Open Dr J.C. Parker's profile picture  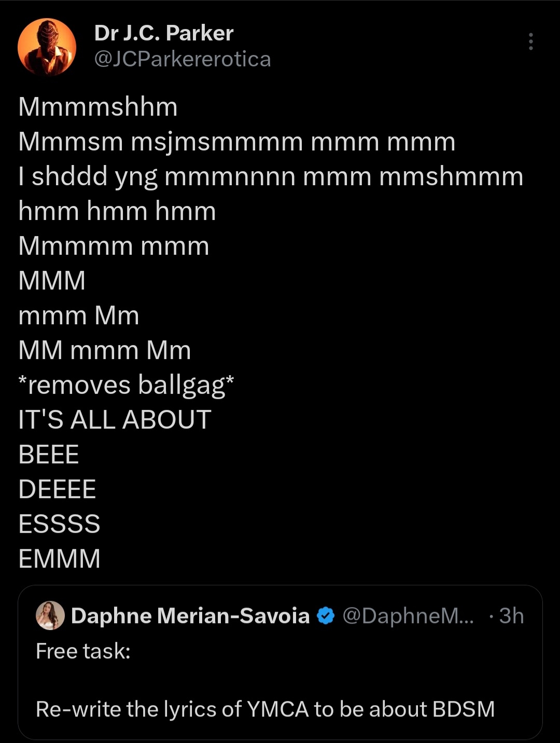click(x=47, y=47)
